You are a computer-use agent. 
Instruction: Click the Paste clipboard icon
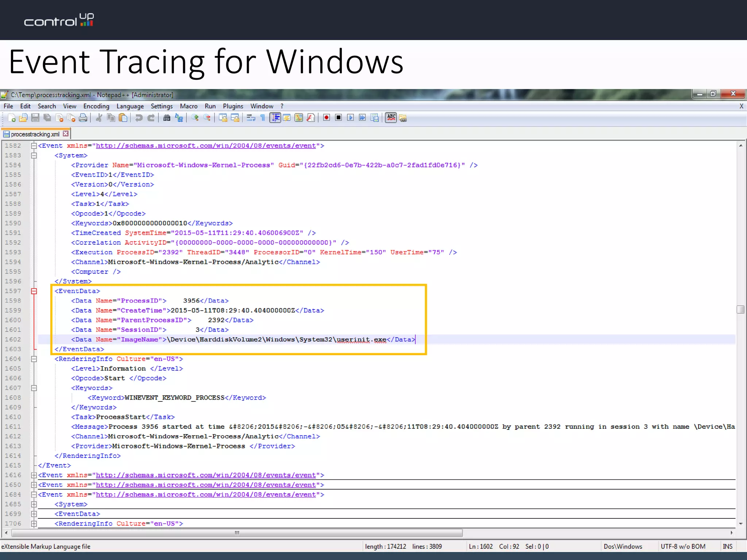click(123, 118)
